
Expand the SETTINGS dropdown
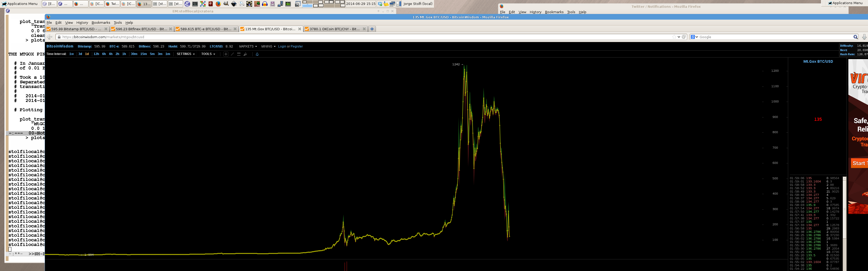pyautogui.click(x=186, y=54)
